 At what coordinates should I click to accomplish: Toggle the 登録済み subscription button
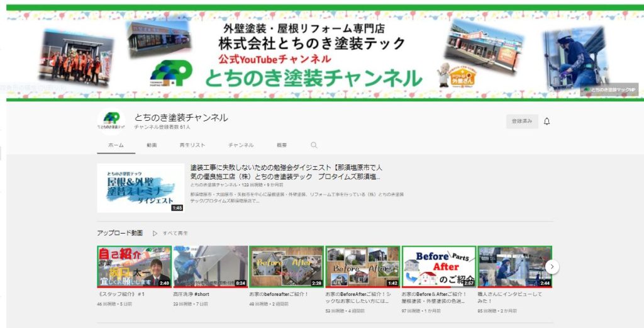[521, 122]
